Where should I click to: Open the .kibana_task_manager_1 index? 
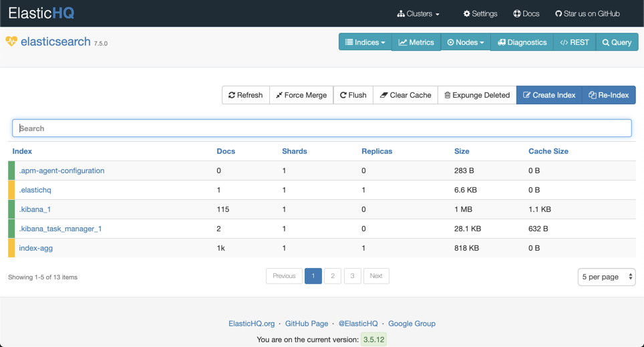coord(60,229)
